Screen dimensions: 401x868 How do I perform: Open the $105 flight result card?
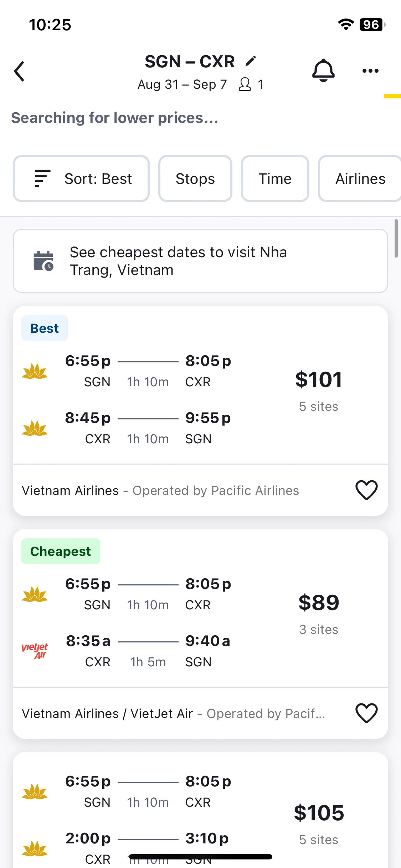coord(200,810)
